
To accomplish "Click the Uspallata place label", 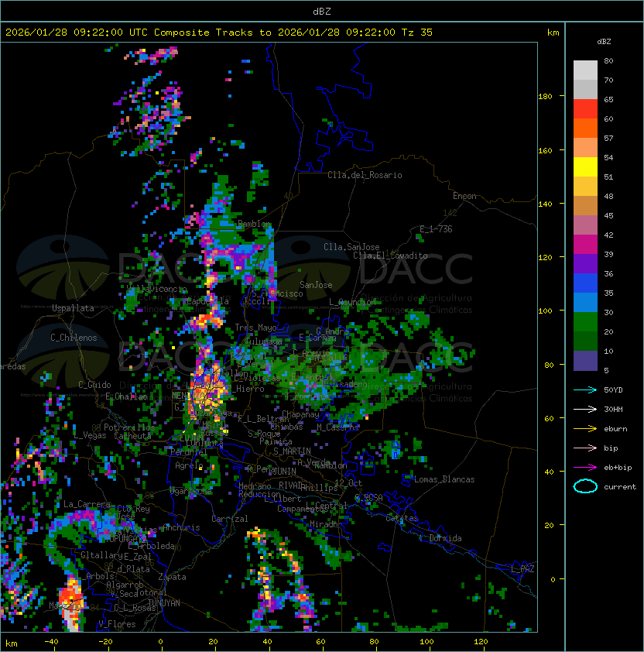I will click(73, 308).
